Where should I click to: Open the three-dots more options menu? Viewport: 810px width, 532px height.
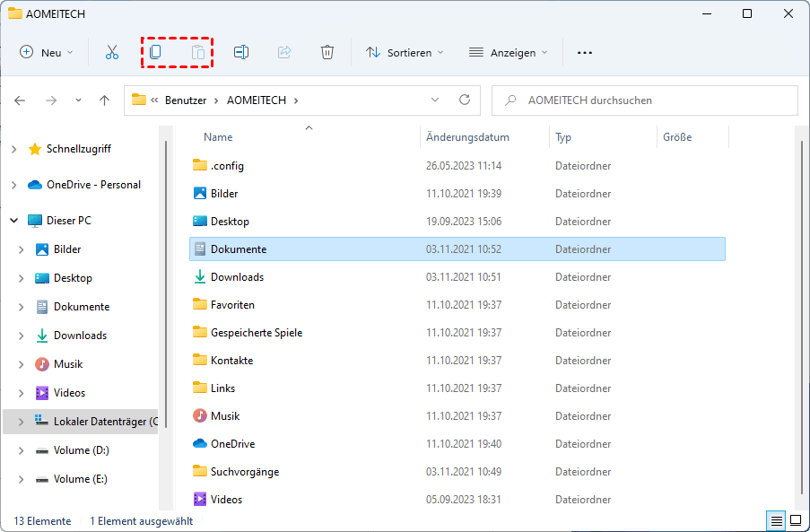tap(585, 53)
